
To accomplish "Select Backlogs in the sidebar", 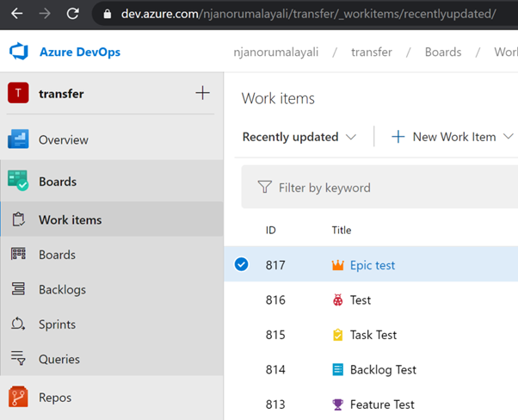I will [x=62, y=290].
